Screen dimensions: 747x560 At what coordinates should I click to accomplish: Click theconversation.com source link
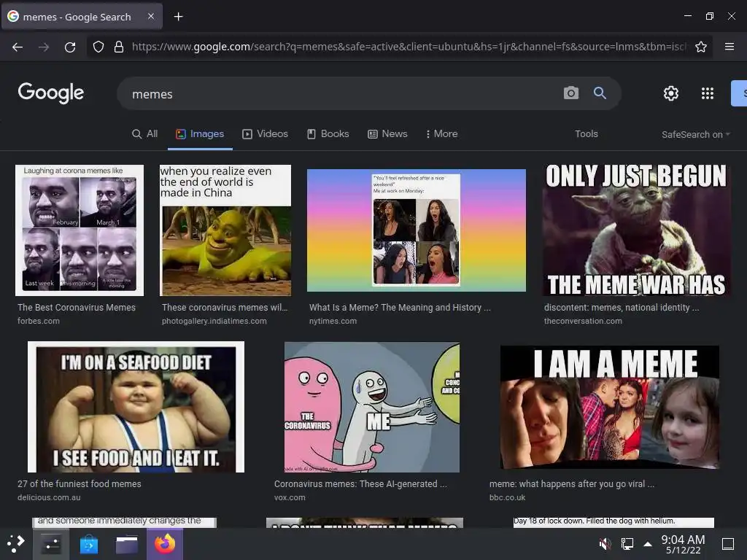click(583, 321)
